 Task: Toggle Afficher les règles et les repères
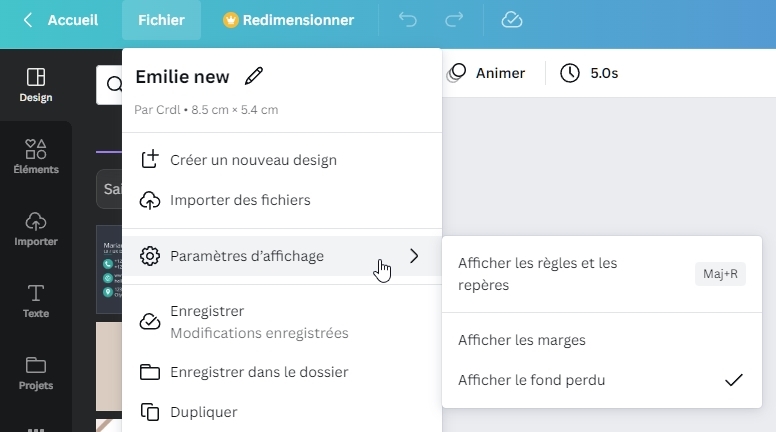pyautogui.click(x=602, y=274)
